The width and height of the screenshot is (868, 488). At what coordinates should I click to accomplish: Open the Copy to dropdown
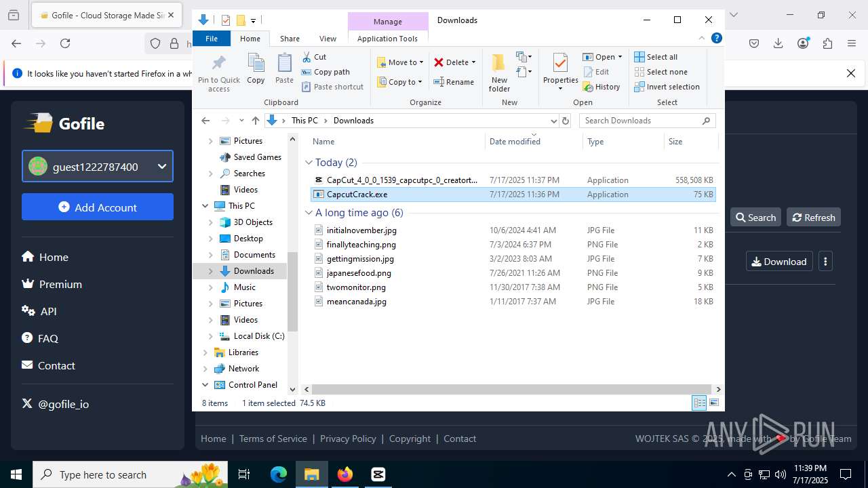point(399,82)
